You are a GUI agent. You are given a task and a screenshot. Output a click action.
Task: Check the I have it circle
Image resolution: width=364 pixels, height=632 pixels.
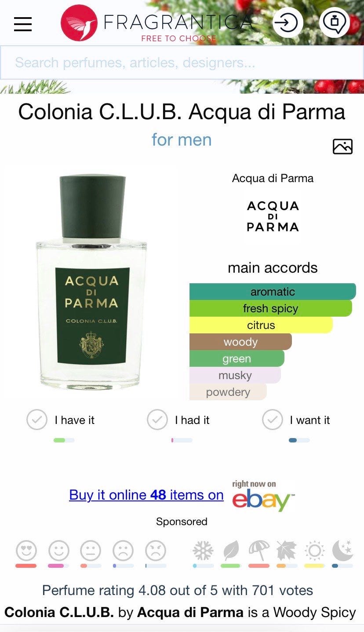[37, 420]
